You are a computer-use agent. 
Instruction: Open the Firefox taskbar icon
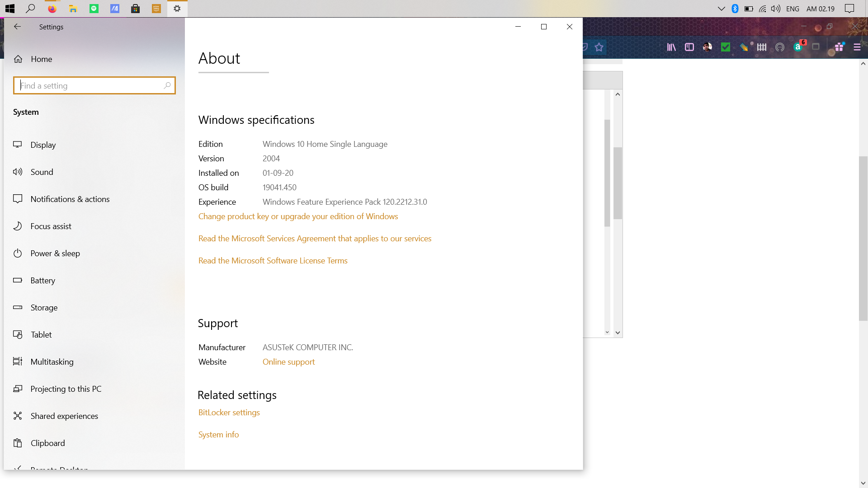tap(52, 9)
